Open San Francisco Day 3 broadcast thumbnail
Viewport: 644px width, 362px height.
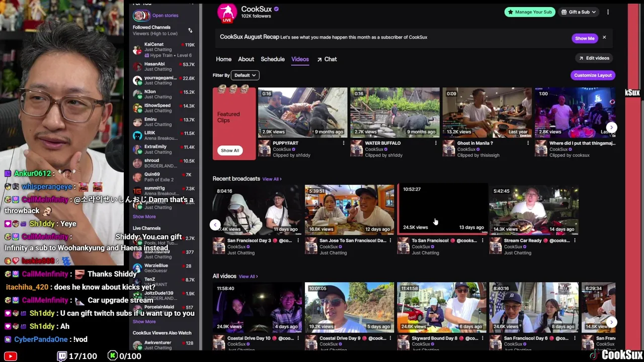257,210
